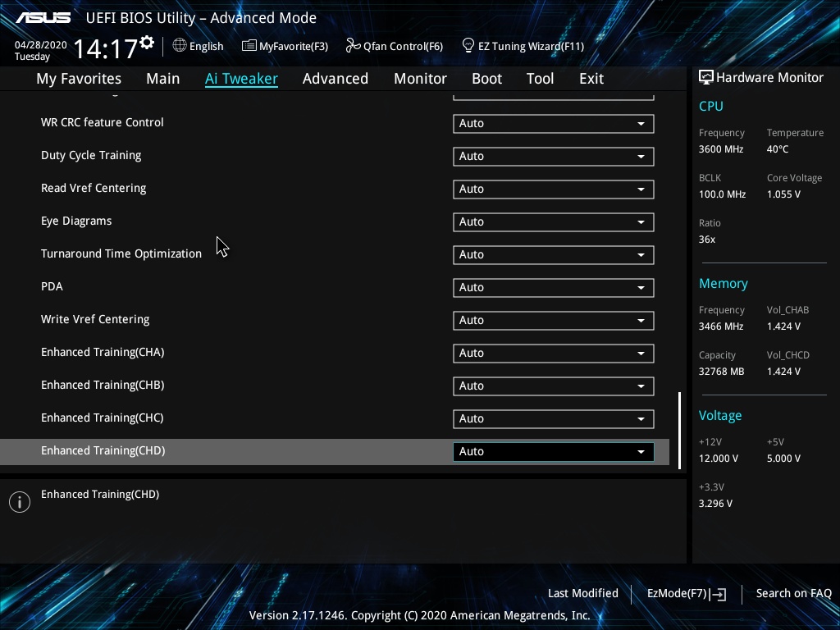Viewport: 840px width, 630px height.
Task: Click the EzMode exit arrow icon
Action: 718,594
